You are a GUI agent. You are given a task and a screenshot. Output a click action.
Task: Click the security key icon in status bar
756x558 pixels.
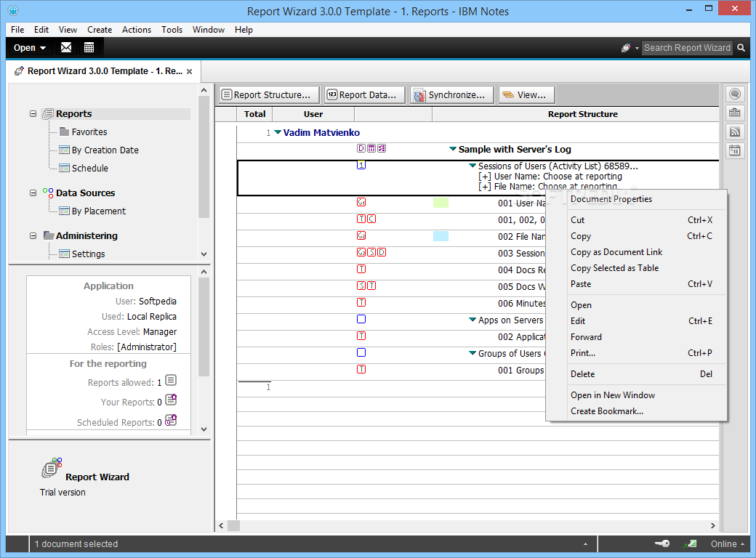pos(662,543)
